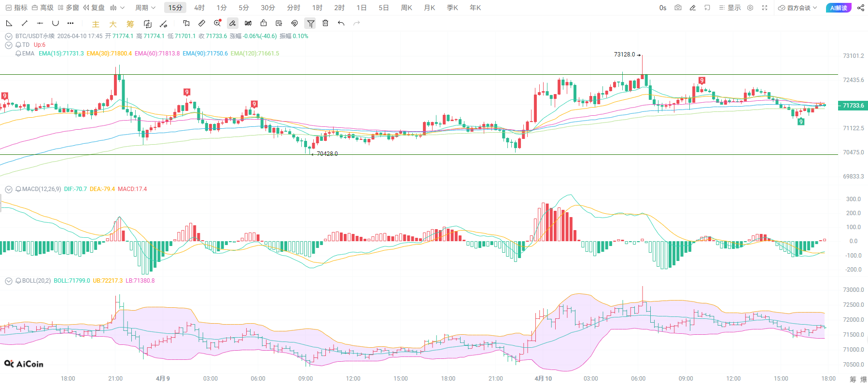Click the 71733.6 current price tag
Viewport: 868px width, 383px height.
coord(853,106)
